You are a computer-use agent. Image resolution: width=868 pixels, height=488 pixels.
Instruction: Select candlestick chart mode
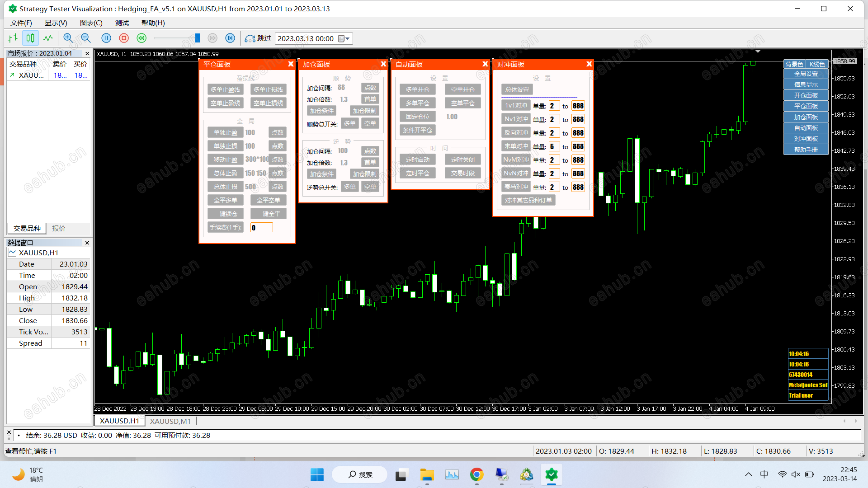tap(30, 38)
